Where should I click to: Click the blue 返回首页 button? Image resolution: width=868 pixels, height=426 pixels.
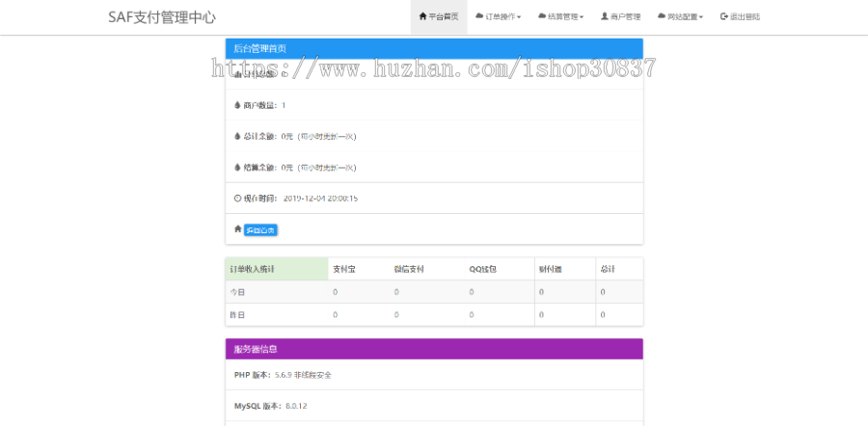point(260,230)
